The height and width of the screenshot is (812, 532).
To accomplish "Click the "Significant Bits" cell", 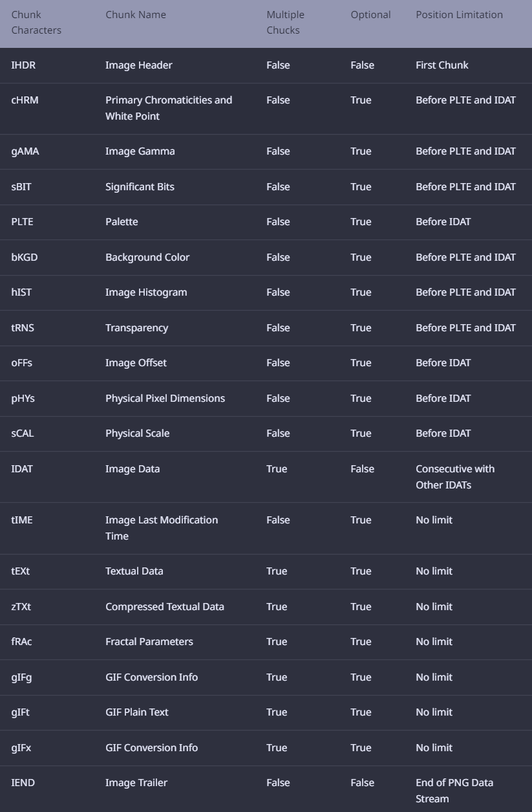I will click(140, 187).
